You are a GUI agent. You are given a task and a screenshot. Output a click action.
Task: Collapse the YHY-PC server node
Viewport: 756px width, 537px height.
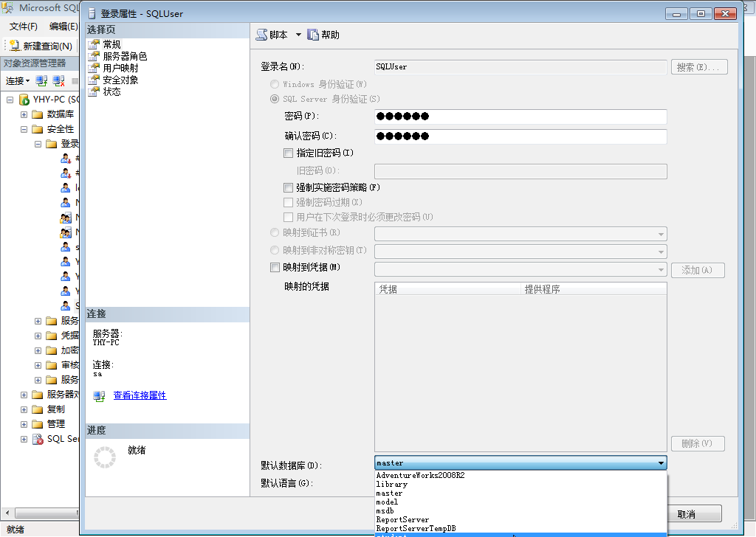(10, 100)
